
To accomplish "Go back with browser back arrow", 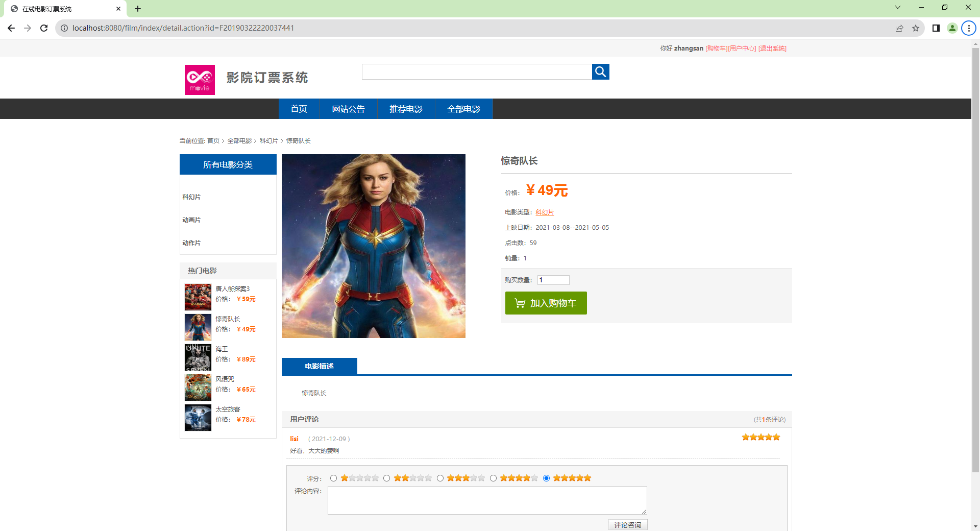I will [11, 28].
